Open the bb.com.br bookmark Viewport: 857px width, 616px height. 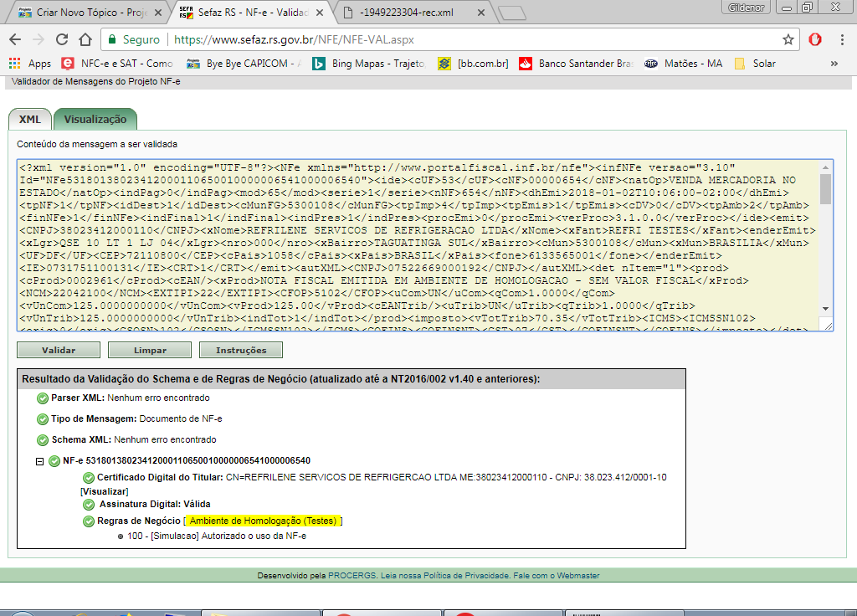[x=474, y=64]
